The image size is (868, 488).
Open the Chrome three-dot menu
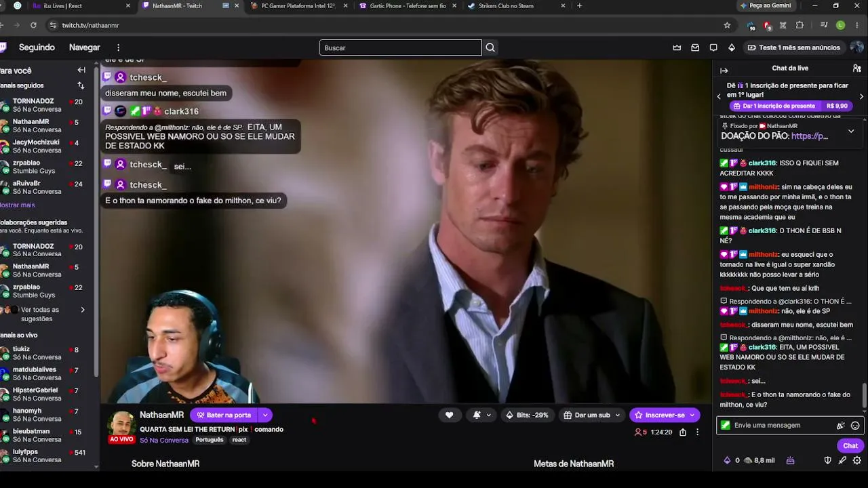(857, 25)
